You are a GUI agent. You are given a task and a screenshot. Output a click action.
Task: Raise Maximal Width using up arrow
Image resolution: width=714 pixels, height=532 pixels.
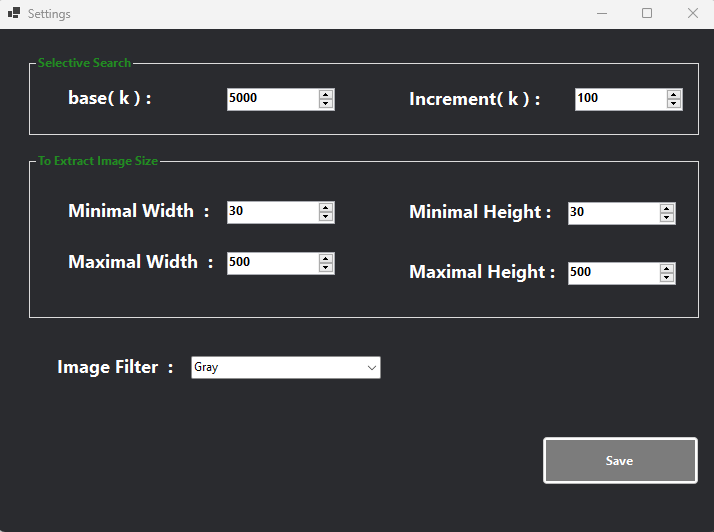[326, 258]
